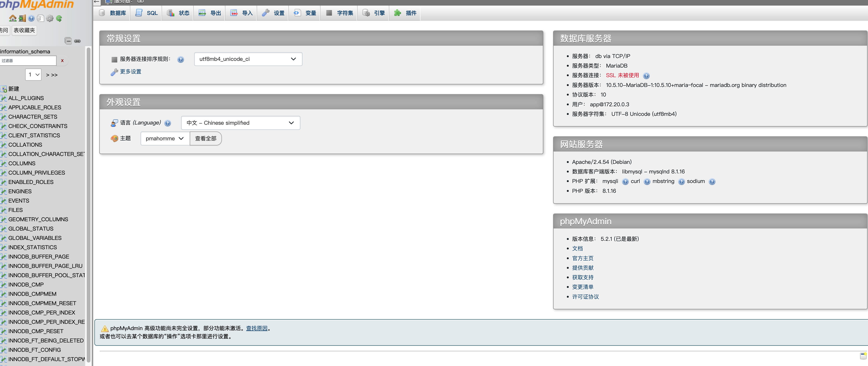Screen dimensions: 868x366
Task: Click the logout door icon
Action: [x=22, y=18]
